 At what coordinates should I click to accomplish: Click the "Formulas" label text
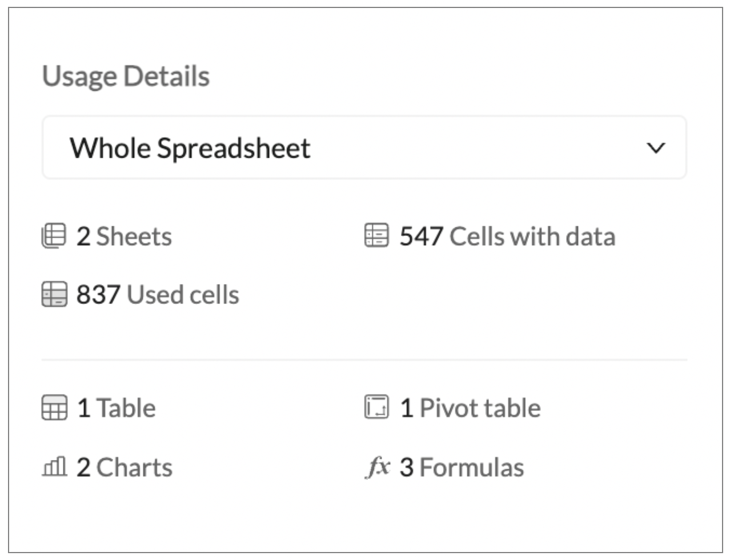(x=471, y=467)
